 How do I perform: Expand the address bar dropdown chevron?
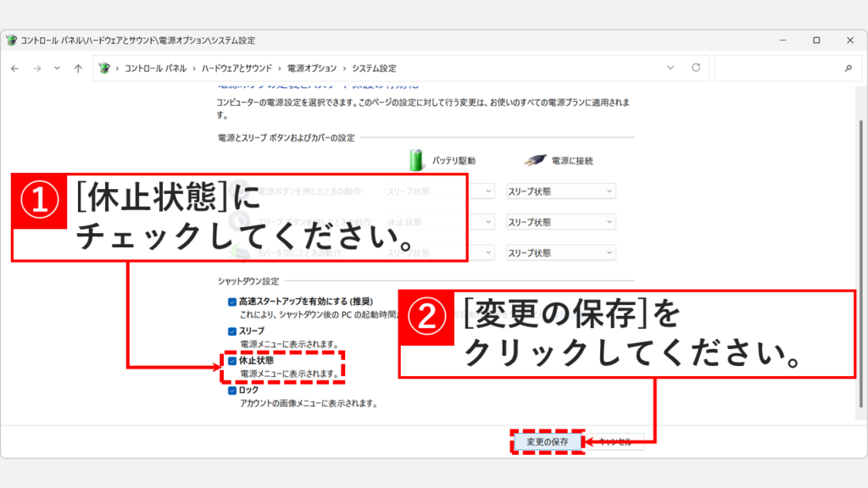click(x=671, y=68)
